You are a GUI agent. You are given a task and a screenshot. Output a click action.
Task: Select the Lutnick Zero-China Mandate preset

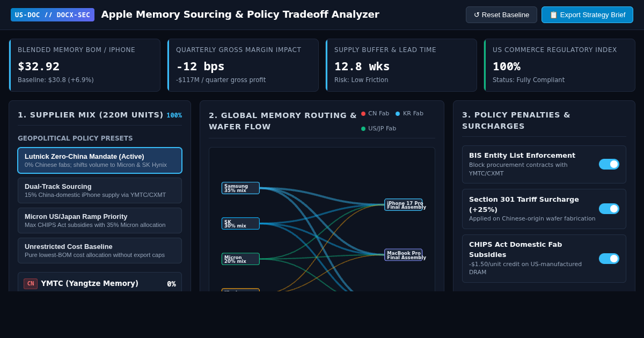[100, 160]
